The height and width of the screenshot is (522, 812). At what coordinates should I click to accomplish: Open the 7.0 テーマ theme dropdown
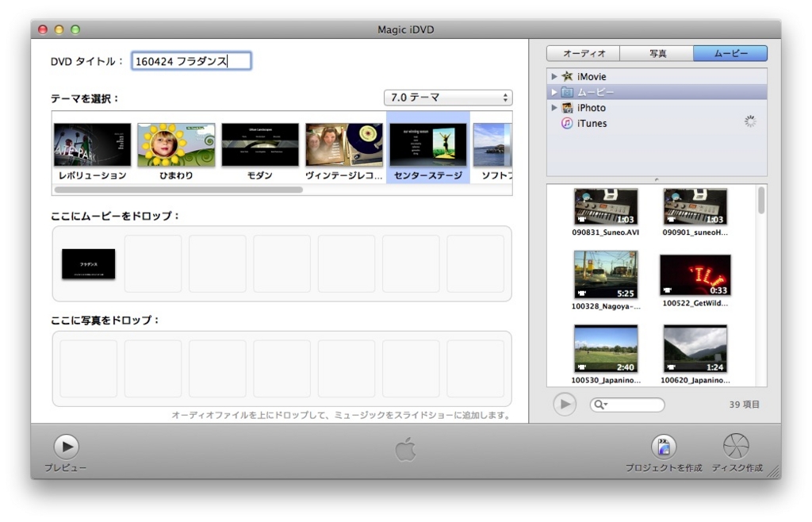(448, 98)
